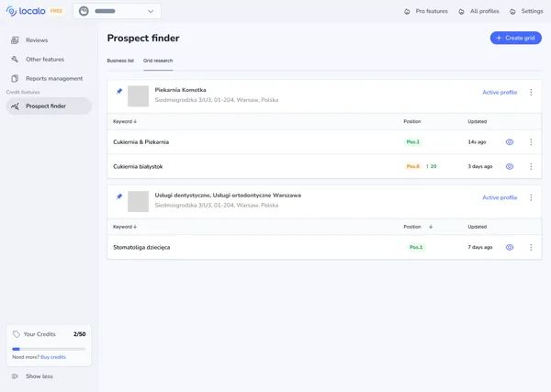Click the Reports management icon

coord(15,78)
